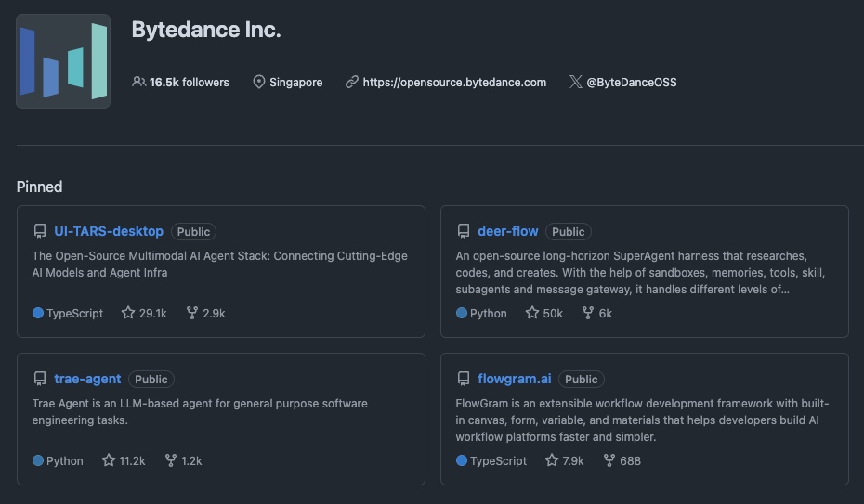Click the Public badge on deer-flow
This screenshot has height=504, width=864.
(568, 232)
